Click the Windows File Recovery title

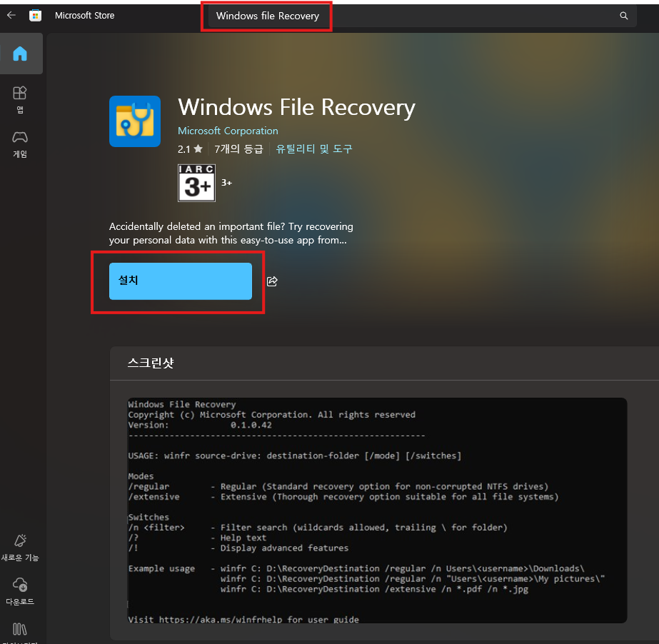(297, 108)
